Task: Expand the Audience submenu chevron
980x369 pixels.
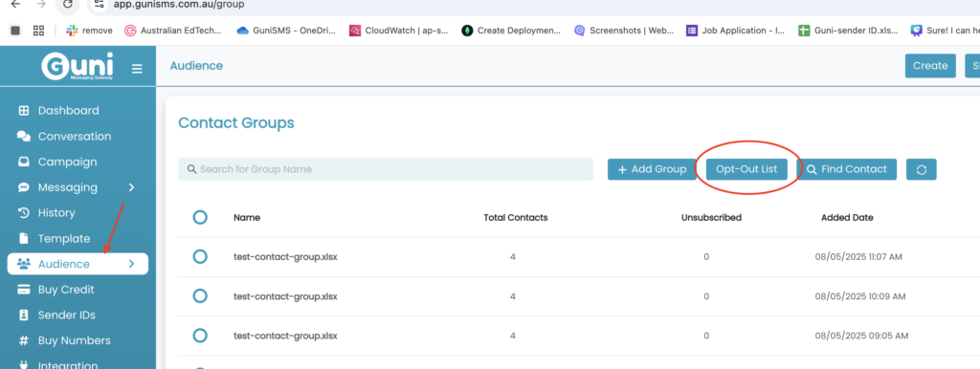Action: pos(131,264)
